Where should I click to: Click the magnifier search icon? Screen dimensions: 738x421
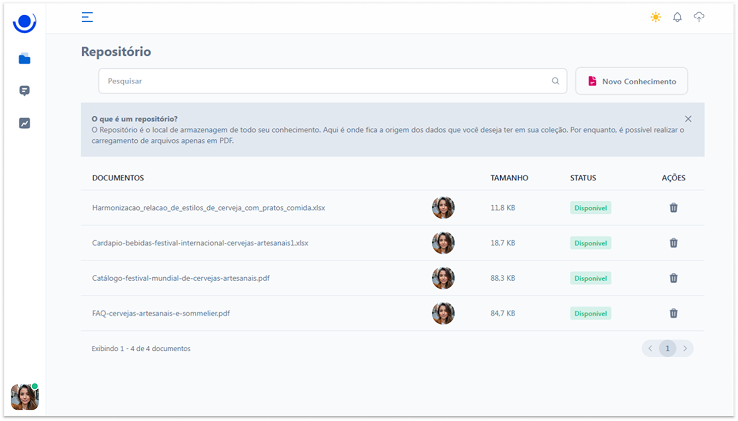tap(556, 81)
